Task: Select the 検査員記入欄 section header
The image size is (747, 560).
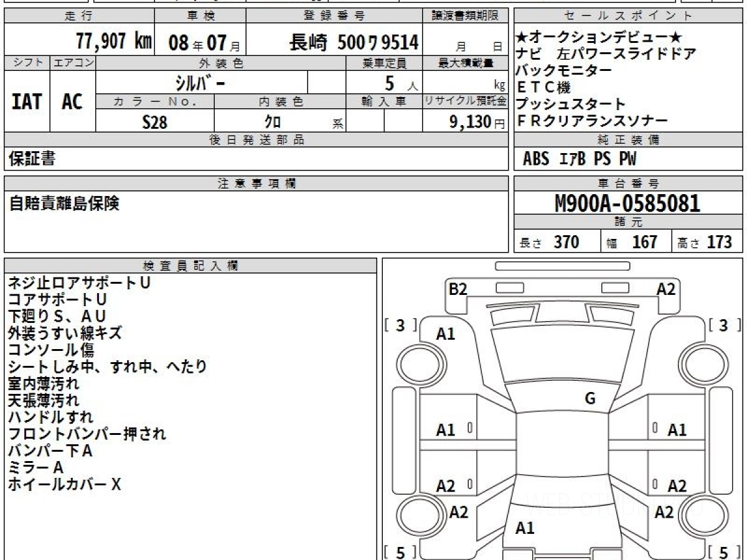Action: (x=190, y=266)
